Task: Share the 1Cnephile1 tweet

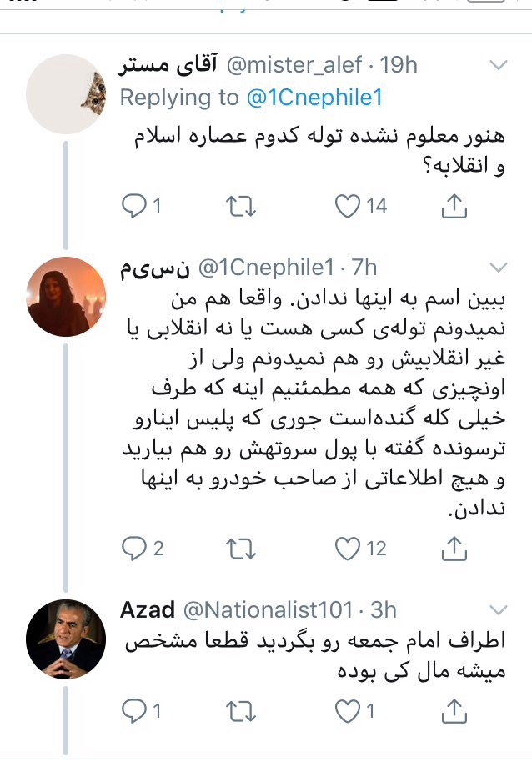Action: pyautogui.click(x=453, y=548)
